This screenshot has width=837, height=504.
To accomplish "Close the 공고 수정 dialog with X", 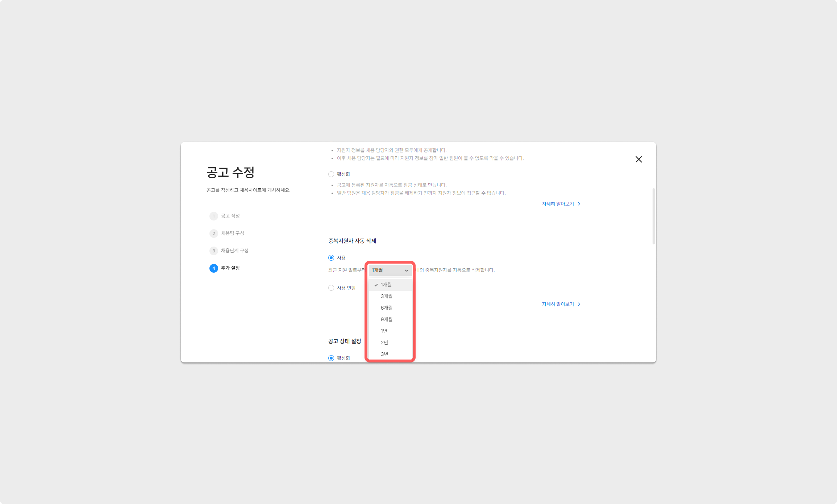I will coord(638,159).
